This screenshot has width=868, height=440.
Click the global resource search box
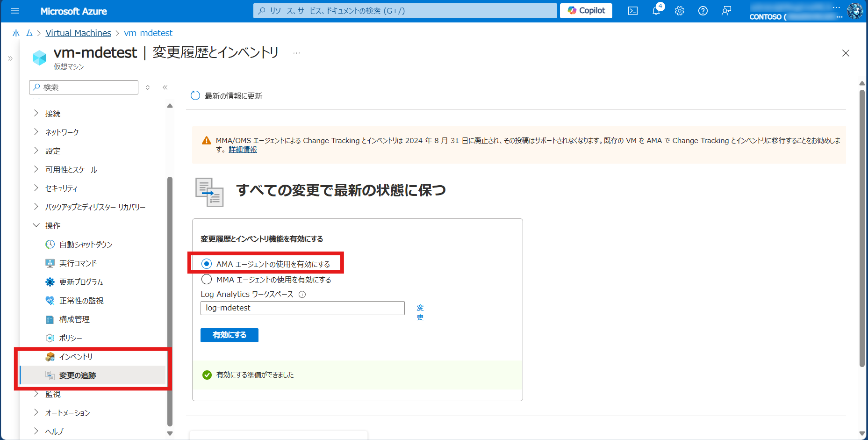pos(405,11)
